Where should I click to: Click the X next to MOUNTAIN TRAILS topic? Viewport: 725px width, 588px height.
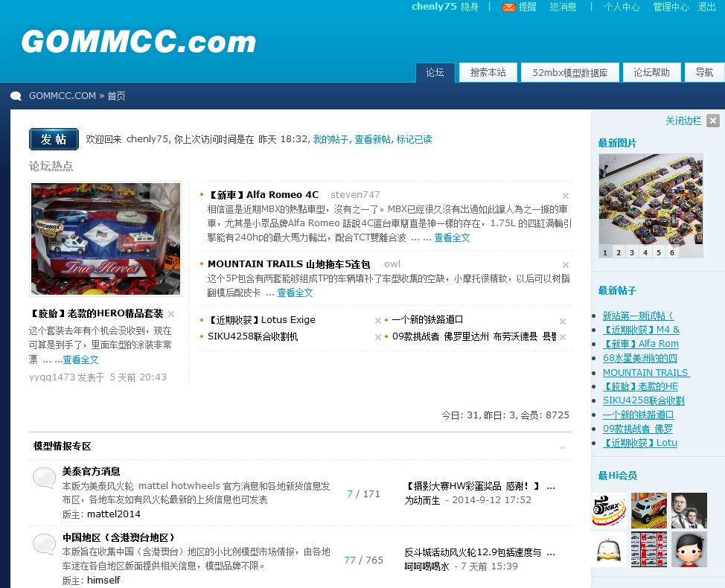565,265
